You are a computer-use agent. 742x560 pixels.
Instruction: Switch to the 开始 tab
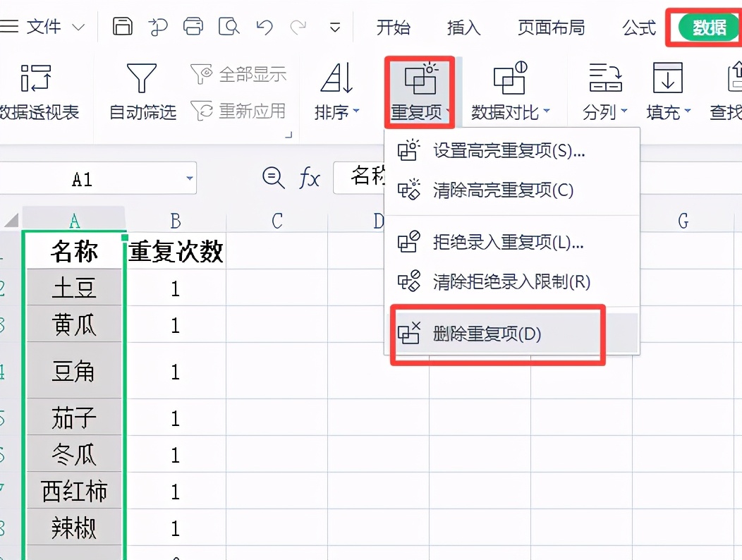coord(394,28)
